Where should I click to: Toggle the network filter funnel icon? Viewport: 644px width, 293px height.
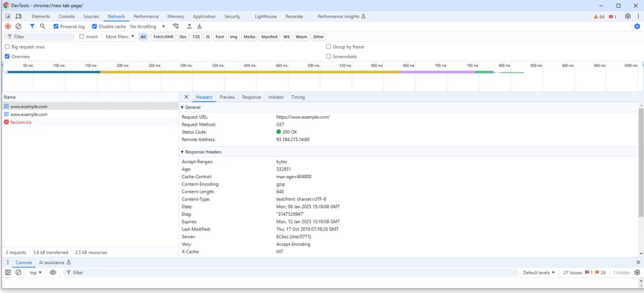click(x=32, y=26)
